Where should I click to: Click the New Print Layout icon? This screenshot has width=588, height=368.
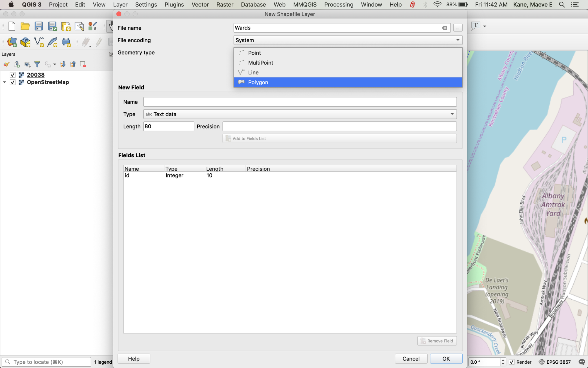point(66,26)
